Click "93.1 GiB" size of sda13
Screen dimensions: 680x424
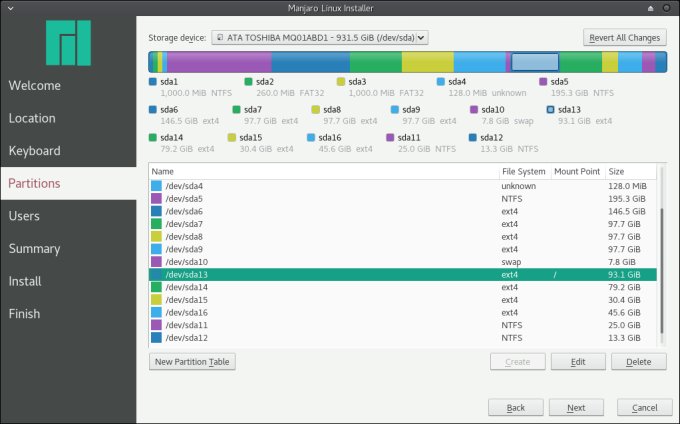pos(624,274)
